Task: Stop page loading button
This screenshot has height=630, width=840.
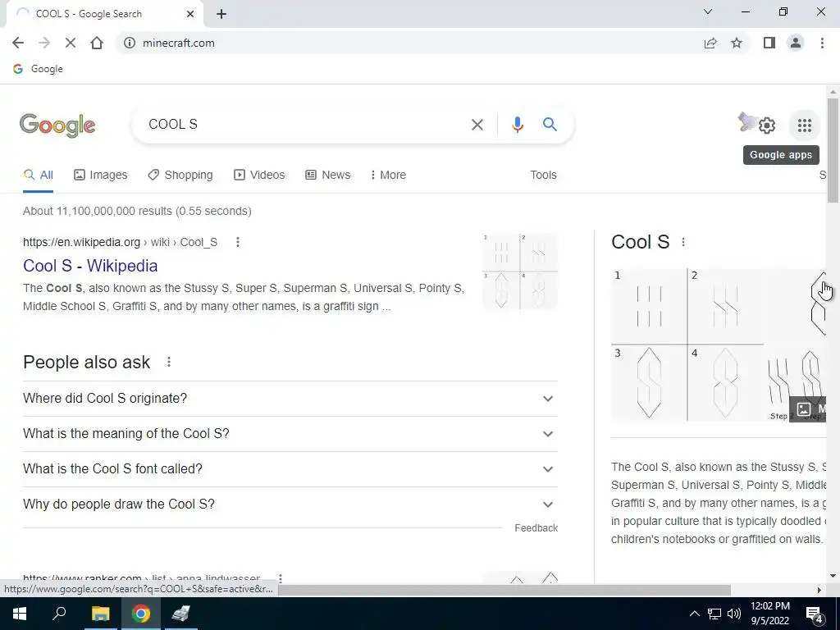Action: [71, 43]
